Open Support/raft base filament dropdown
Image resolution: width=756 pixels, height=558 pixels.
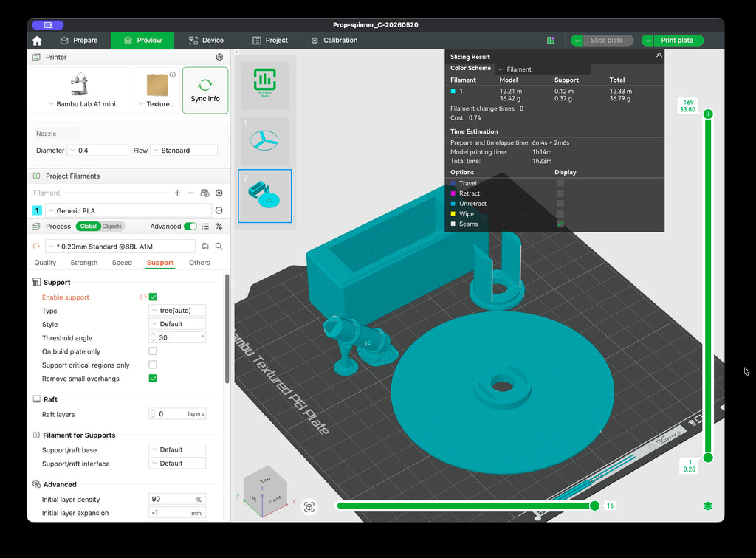point(177,449)
